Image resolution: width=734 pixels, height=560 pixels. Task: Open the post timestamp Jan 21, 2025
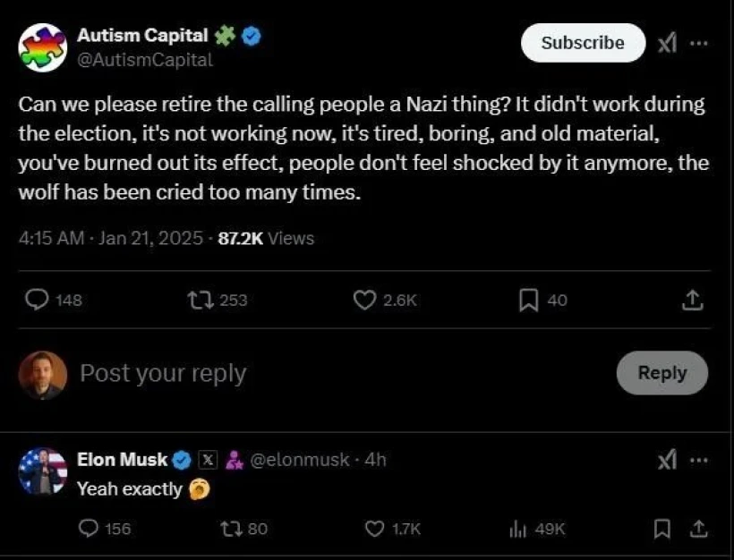(x=149, y=238)
